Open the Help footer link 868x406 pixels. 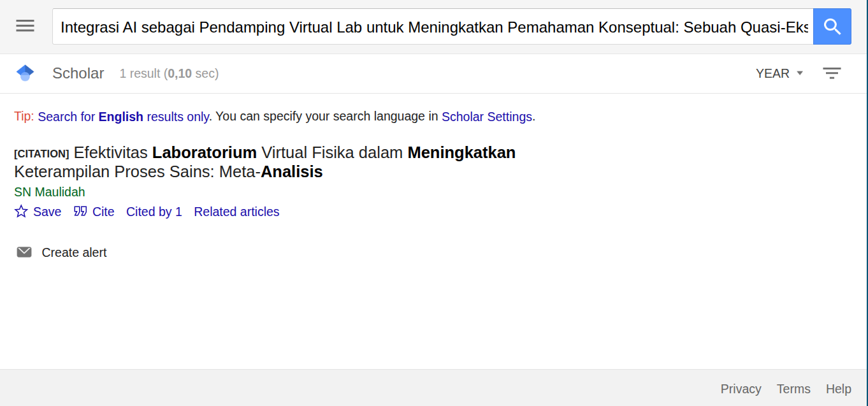pos(838,389)
